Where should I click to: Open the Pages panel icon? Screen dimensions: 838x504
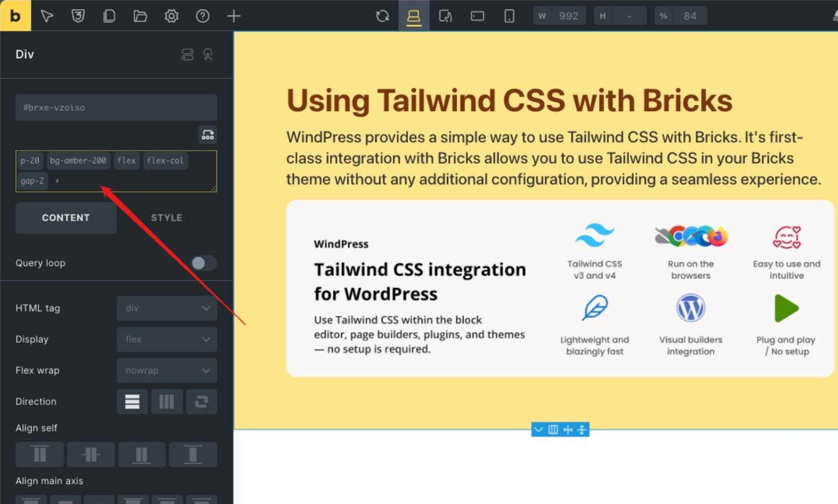pos(109,16)
